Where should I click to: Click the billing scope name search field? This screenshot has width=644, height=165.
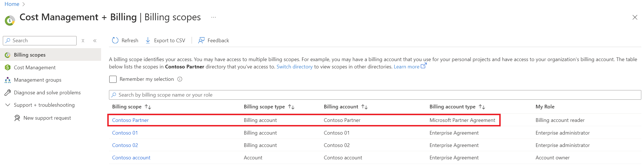(x=375, y=95)
